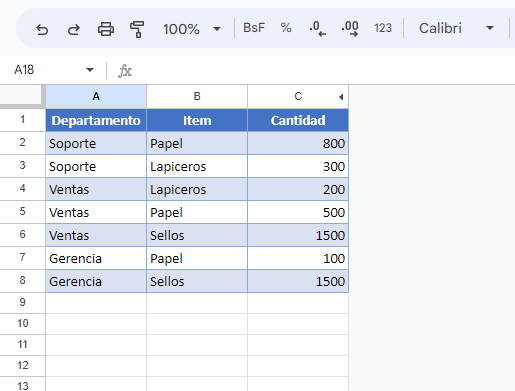Image resolution: width=515 pixels, height=391 pixels.
Task: Activate the paint format roller icon
Action: (x=137, y=29)
